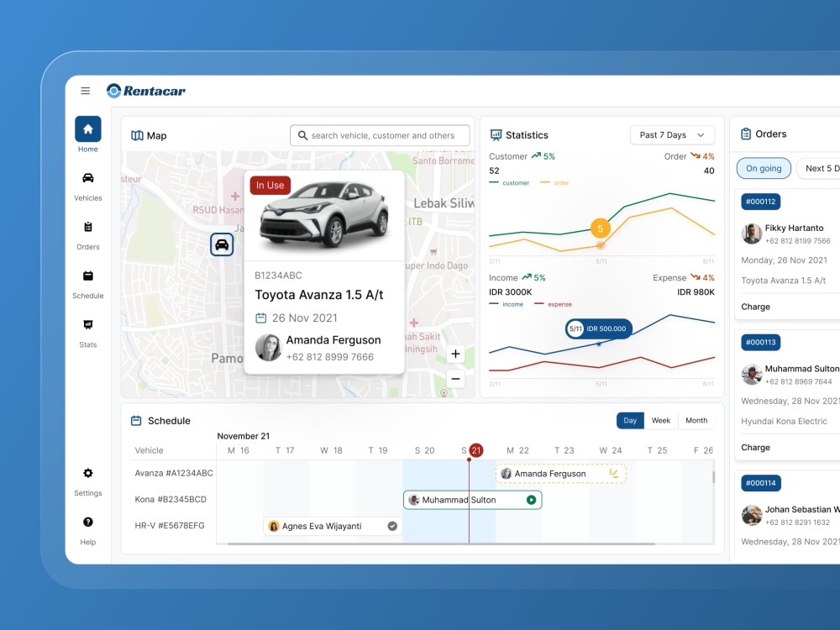This screenshot has height=630, width=840.
Task: Open order #000113 badge
Action: (x=761, y=343)
